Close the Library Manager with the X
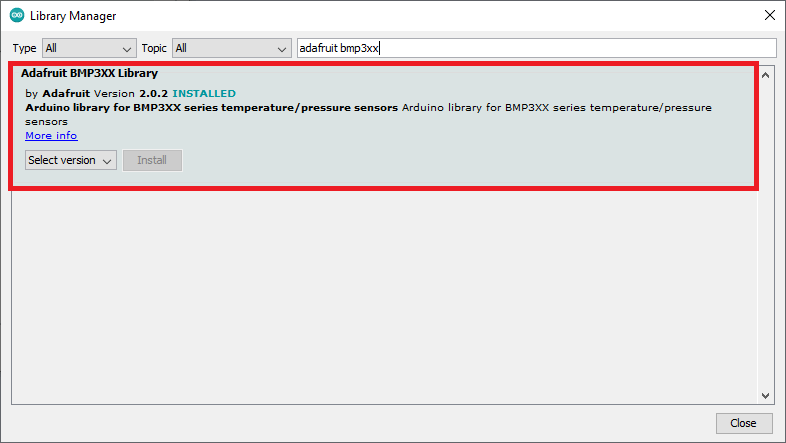 tap(769, 16)
